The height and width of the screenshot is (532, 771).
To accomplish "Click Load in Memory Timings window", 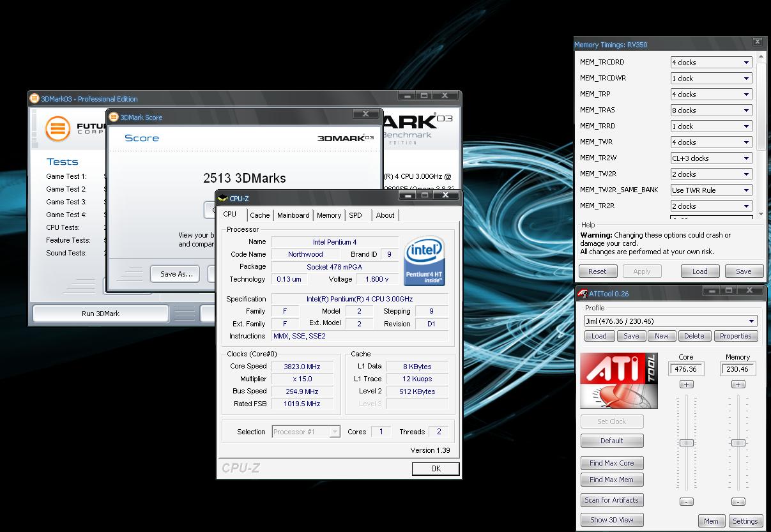I will [x=700, y=271].
